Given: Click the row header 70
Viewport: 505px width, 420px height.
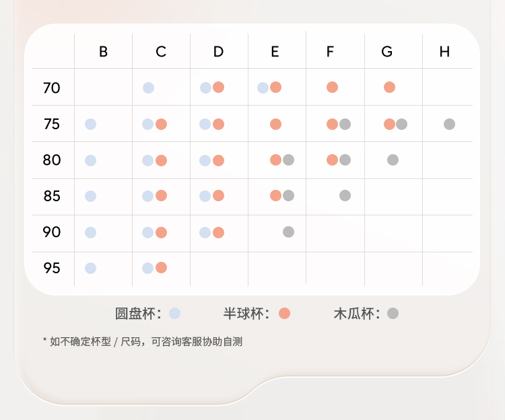Looking at the screenshot, I should [52, 87].
